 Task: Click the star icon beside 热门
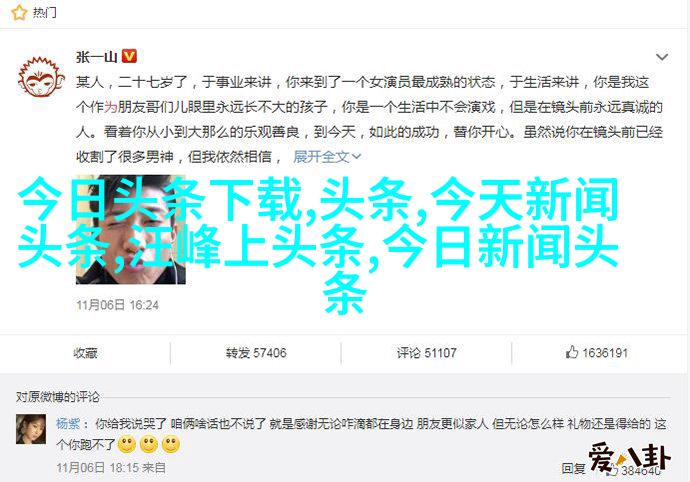[x=19, y=12]
